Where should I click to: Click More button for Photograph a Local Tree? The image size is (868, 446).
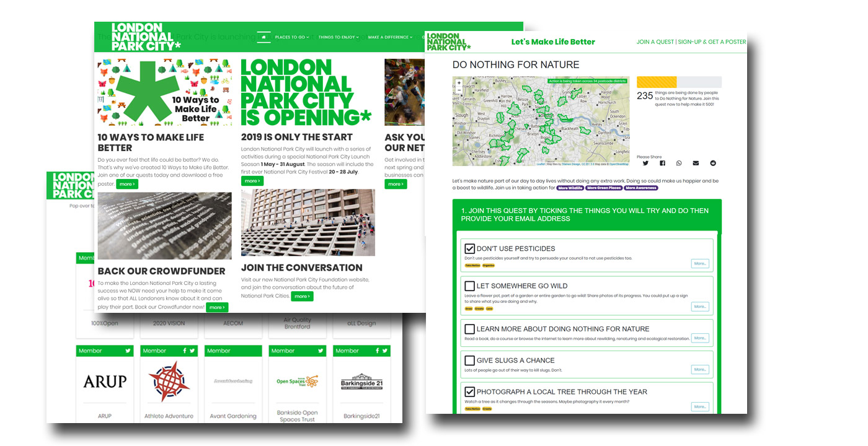(700, 407)
